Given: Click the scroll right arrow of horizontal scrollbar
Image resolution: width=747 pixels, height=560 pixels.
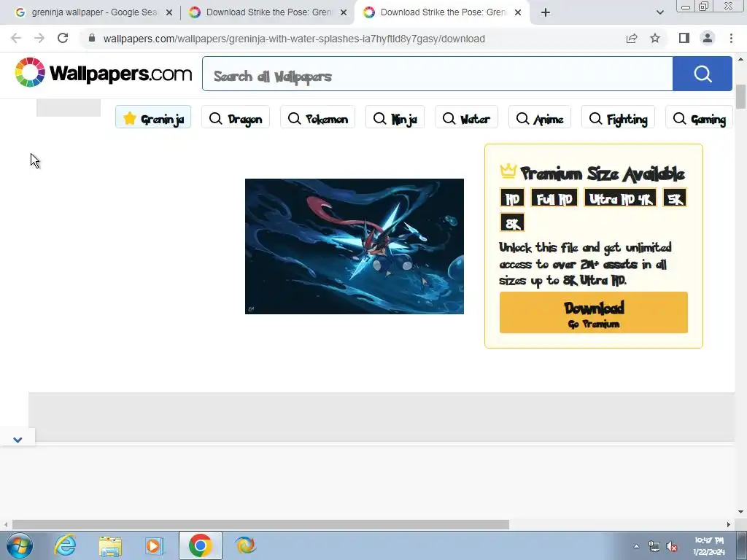Looking at the screenshot, I should click(729, 524).
